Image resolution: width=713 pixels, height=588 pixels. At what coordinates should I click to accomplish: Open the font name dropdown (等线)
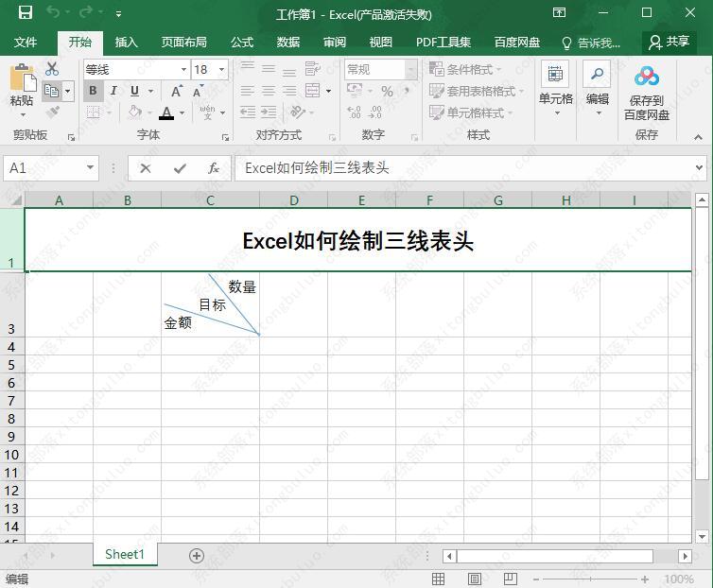pos(183,70)
